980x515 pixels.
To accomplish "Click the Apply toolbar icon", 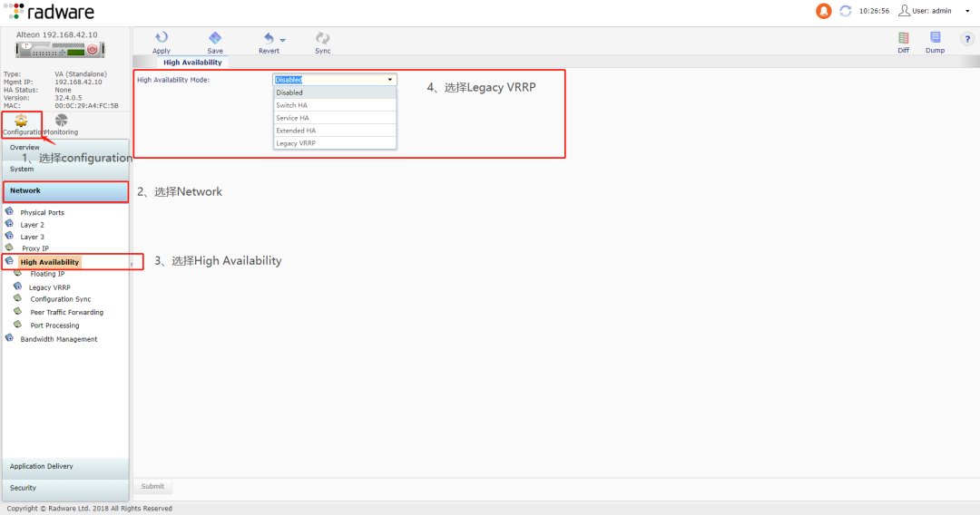I will (162, 38).
